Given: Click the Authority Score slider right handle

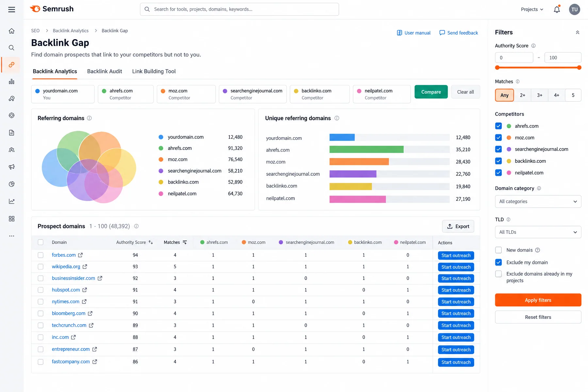Looking at the screenshot, I should pos(579,68).
